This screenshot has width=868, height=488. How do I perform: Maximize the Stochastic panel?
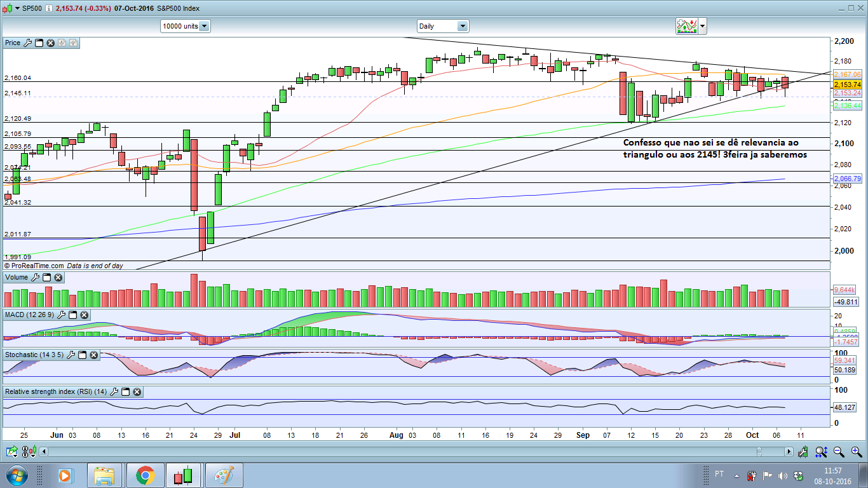click(82, 355)
